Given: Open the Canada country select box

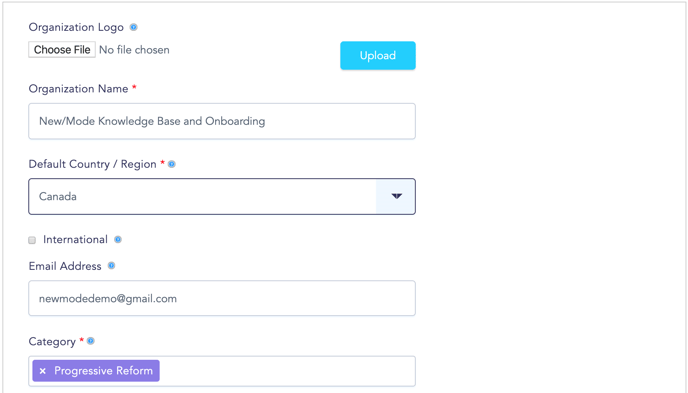Looking at the screenshot, I should pyautogui.click(x=222, y=196).
